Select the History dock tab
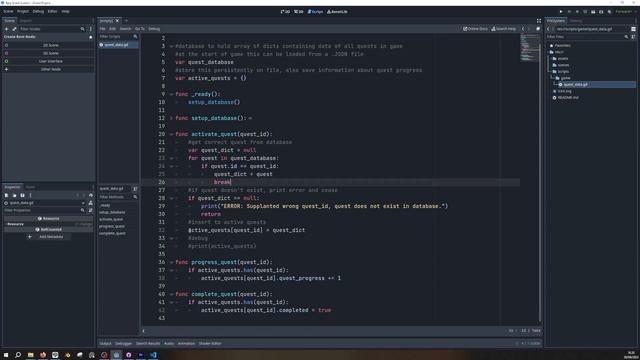This screenshot has height=360, width=640. click(576, 20)
